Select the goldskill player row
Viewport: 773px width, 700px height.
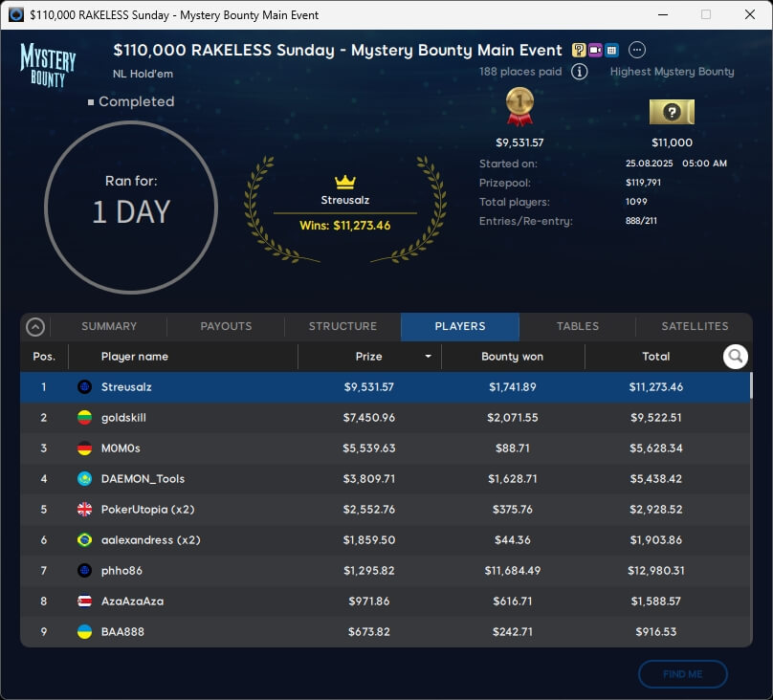383,418
